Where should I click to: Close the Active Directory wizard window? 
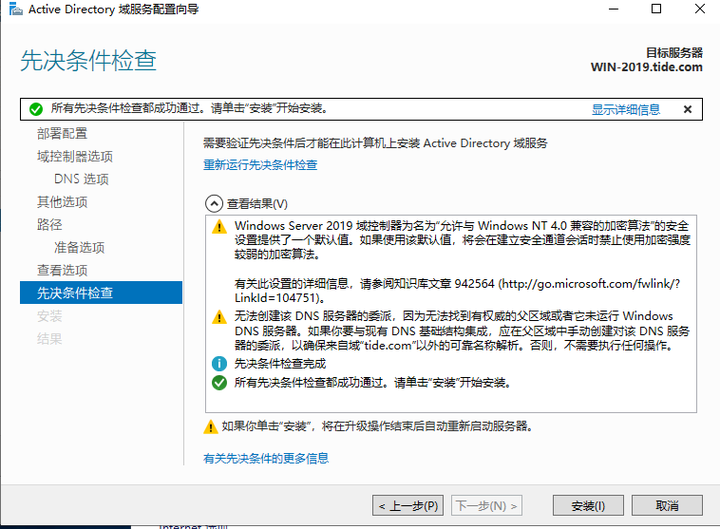tap(700, 9)
